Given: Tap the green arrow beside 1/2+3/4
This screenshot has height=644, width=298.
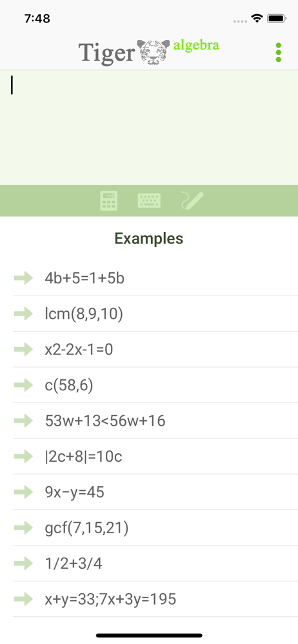Looking at the screenshot, I should [23, 563].
